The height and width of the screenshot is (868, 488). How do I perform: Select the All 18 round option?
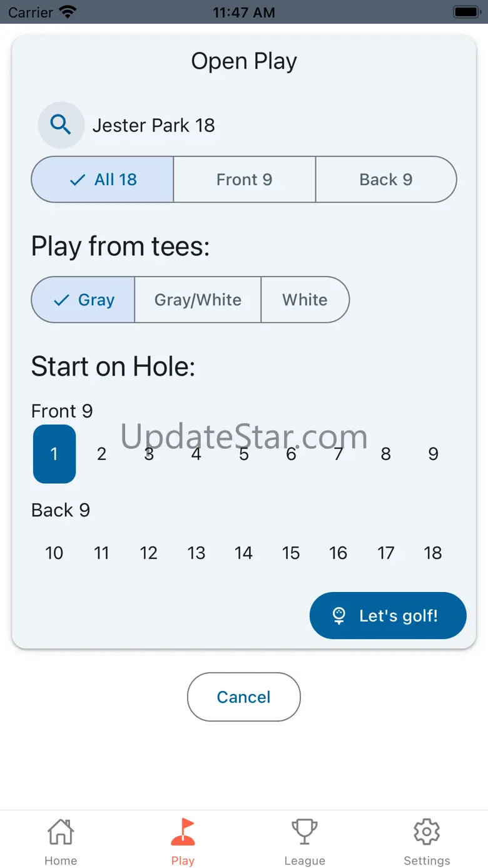click(103, 180)
